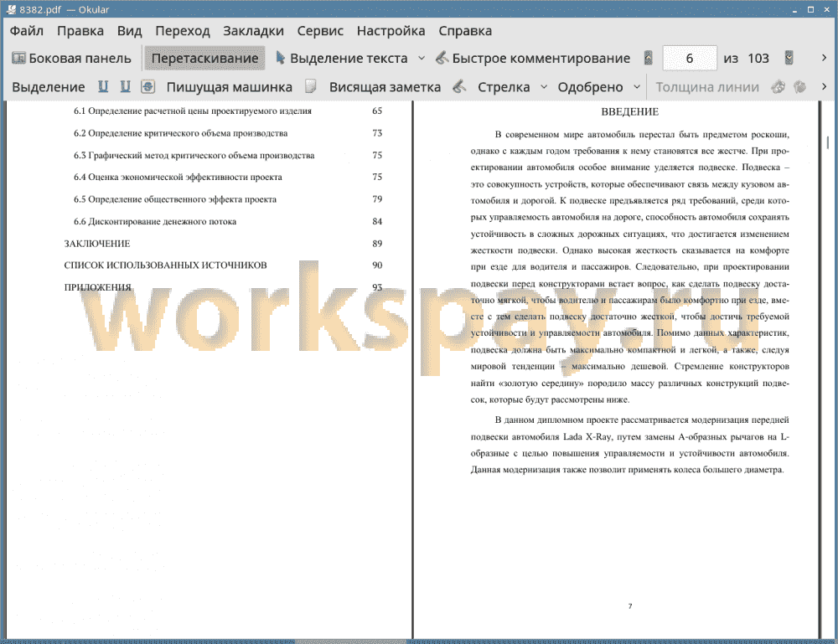Close the Okular window

click(x=826, y=9)
